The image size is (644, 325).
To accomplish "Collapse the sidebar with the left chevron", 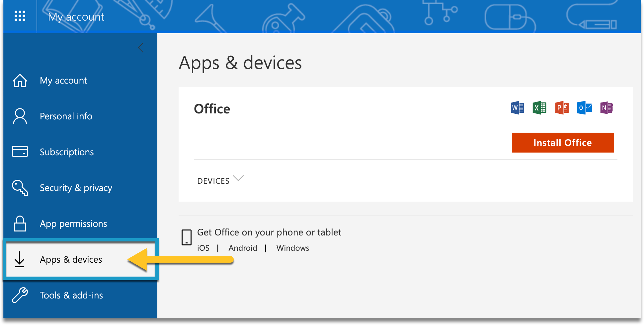I will point(141,48).
